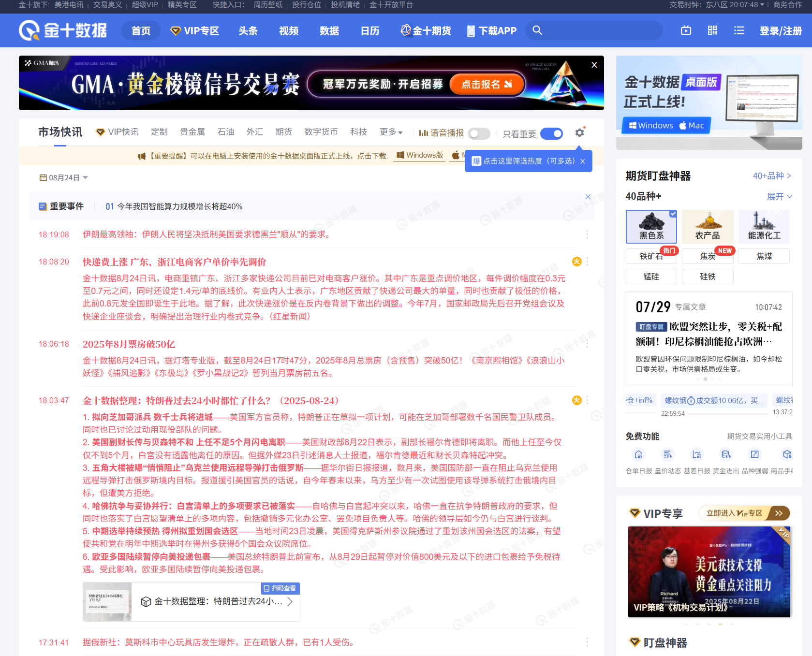The width and height of the screenshot is (812, 656).
Task: Click 立即进入VIP专区 button
Action: pos(744,513)
